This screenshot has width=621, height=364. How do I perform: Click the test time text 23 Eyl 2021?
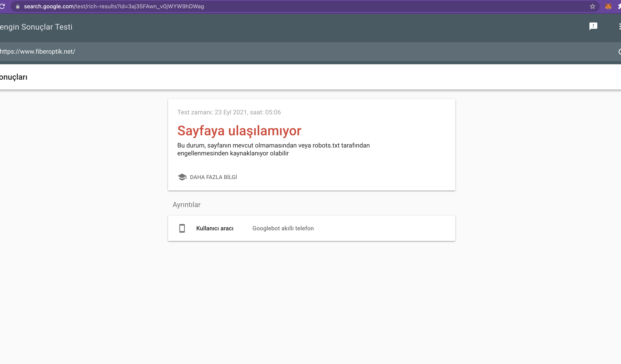point(229,112)
